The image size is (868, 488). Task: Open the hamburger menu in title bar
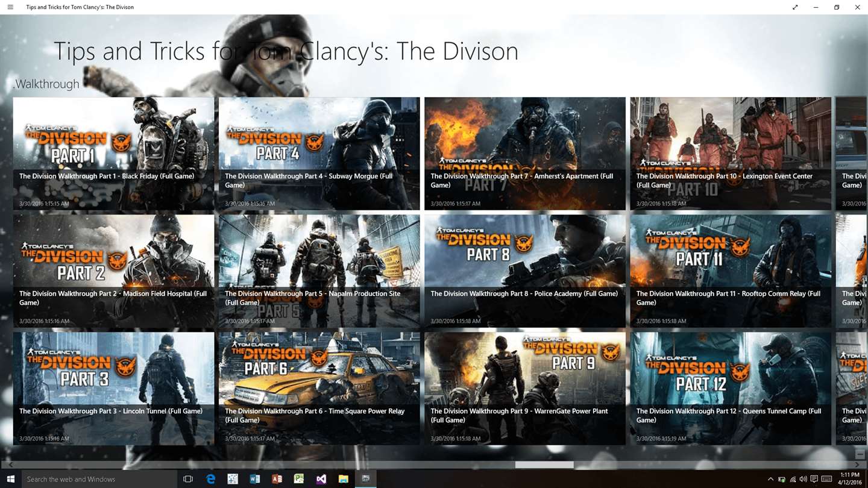pos(10,7)
